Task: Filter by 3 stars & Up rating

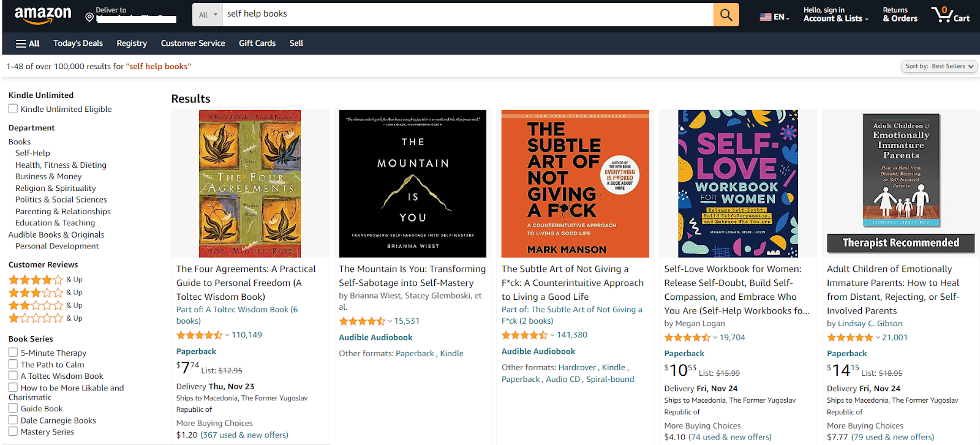Action: tap(36, 293)
